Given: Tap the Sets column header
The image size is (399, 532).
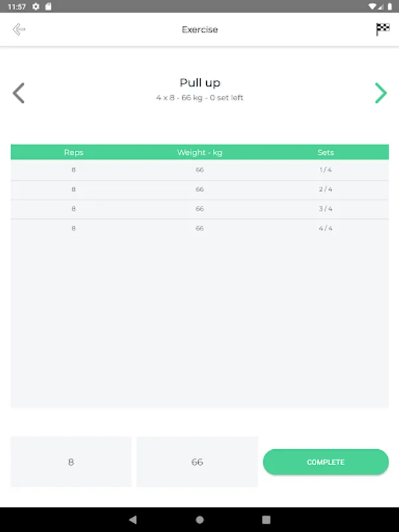Looking at the screenshot, I should coord(326,153).
